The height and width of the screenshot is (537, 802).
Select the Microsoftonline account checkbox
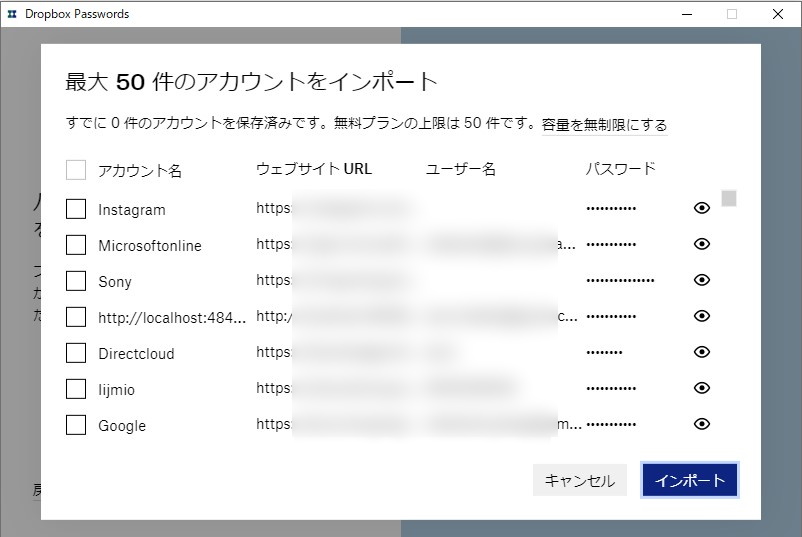click(76, 245)
